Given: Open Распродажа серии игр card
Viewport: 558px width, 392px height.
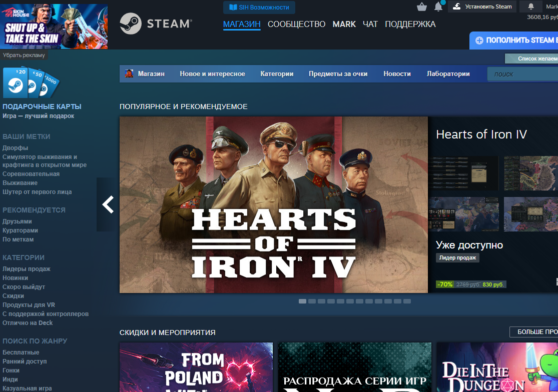Looking at the screenshot, I should [355, 367].
